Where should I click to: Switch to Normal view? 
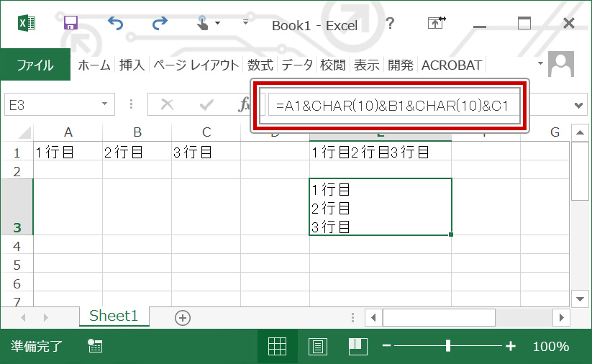(277, 346)
